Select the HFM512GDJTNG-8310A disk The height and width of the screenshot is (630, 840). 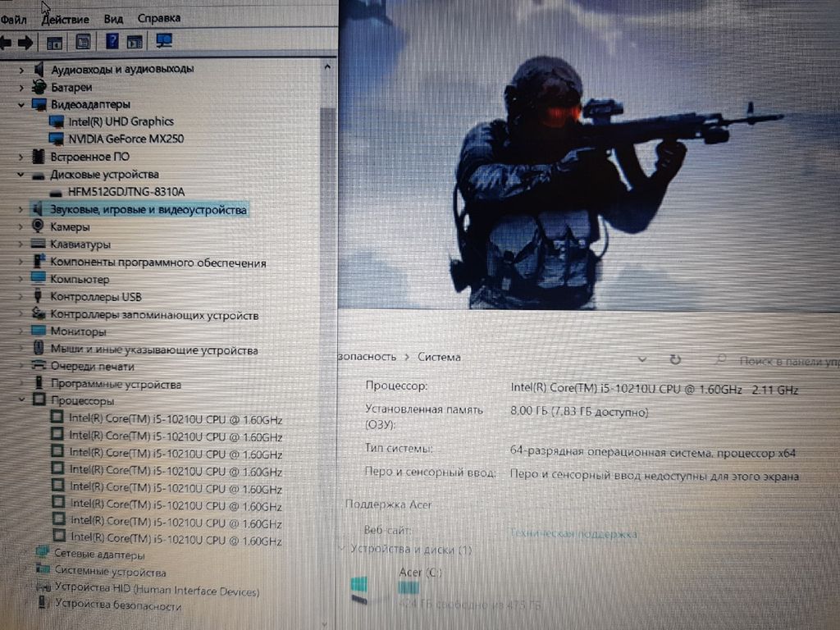click(126, 192)
